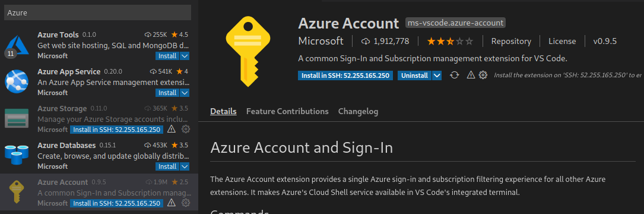Open the gear icon in the Azure Account header

tap(483, 75)
